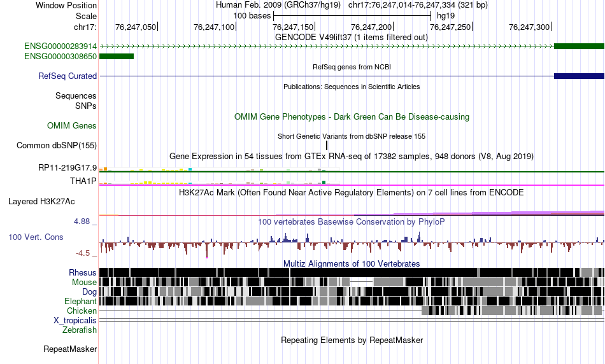
Task: Open the GTEx Gene Expression track title
Action: (x=352, y=156)
